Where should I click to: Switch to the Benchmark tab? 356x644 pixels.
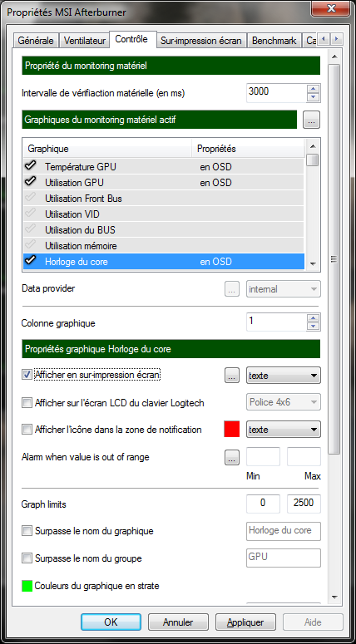click(274, 41)
